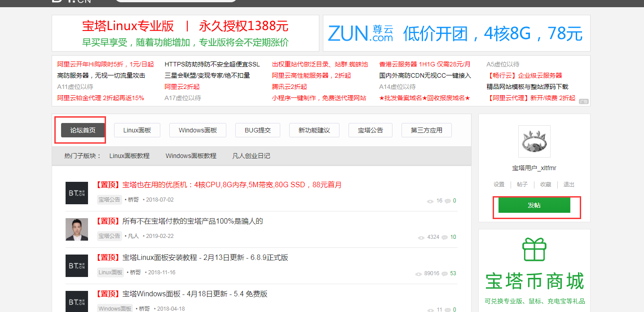The image size is (644, 312).
Task: Open the 宝塔公告 tab
Action: pyautogui.click(x=371, y=130)
